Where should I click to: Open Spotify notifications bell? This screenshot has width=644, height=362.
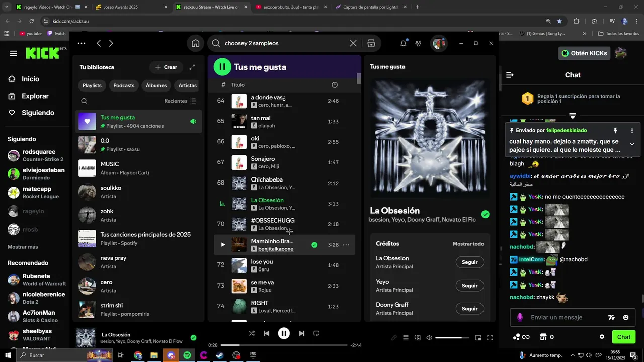pos(403,43)
